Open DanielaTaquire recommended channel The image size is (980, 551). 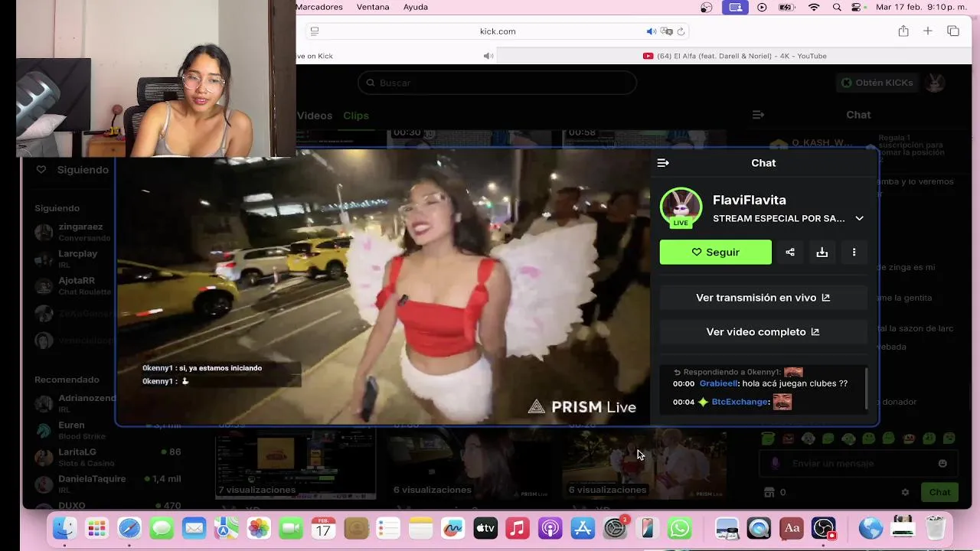107,484
